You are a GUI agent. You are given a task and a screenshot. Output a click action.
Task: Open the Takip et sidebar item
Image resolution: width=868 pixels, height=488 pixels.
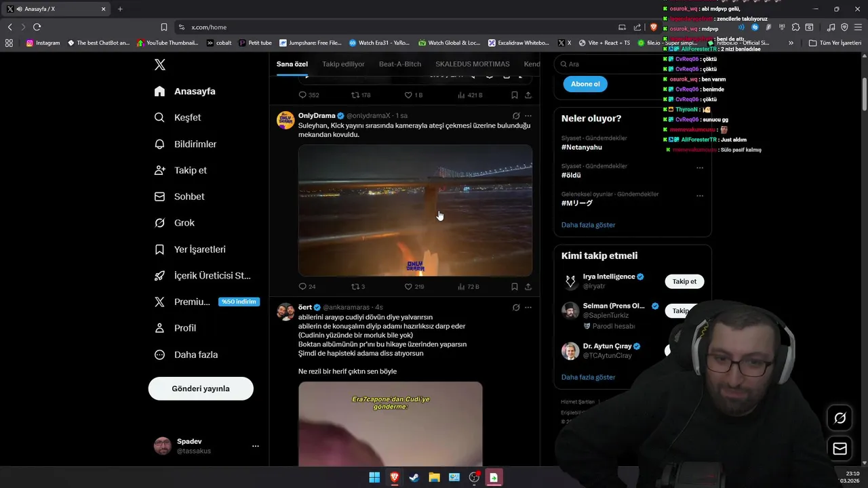tap(180, 170)
